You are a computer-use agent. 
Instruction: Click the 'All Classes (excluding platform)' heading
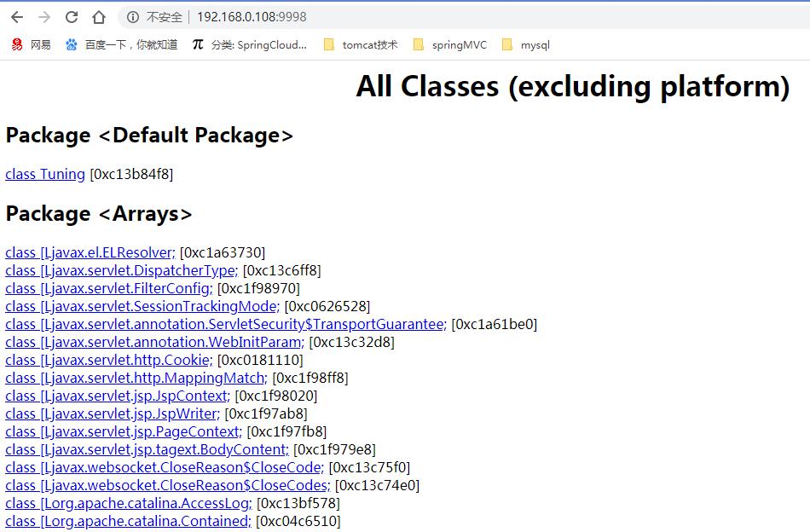click(x=574, y=87)
